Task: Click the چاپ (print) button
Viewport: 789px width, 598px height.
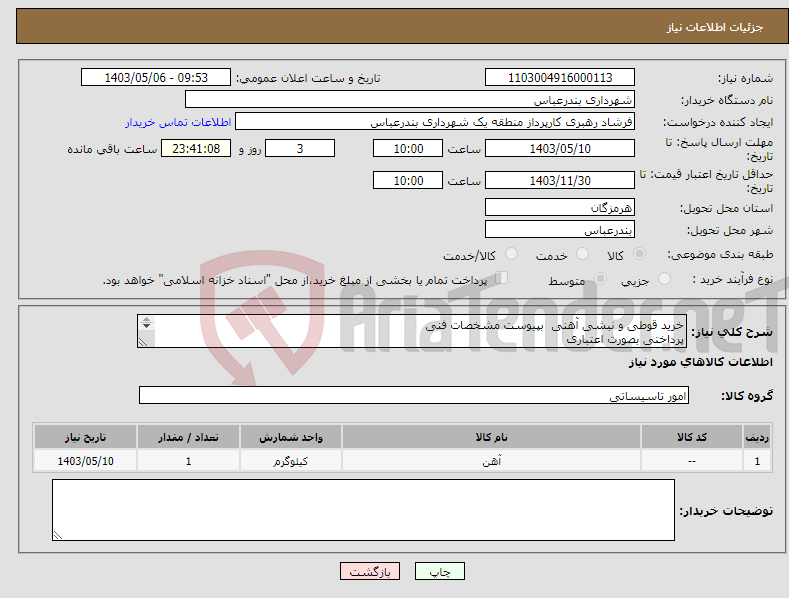Action: 440,572
